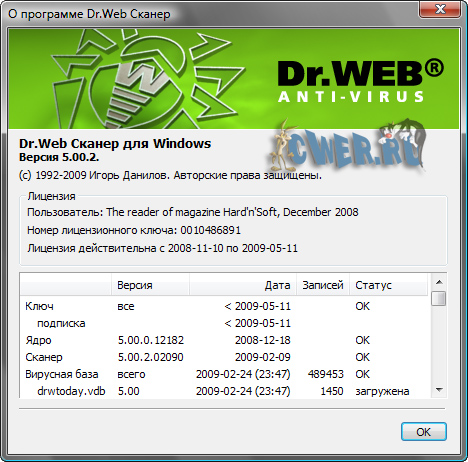Click the Версия column header
468x462 pixels.
tap(150, 285)
